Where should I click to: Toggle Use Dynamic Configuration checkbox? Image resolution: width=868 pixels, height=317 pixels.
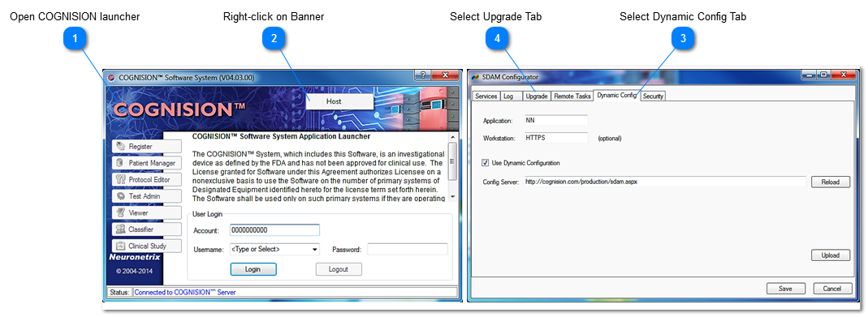[486, 163]
